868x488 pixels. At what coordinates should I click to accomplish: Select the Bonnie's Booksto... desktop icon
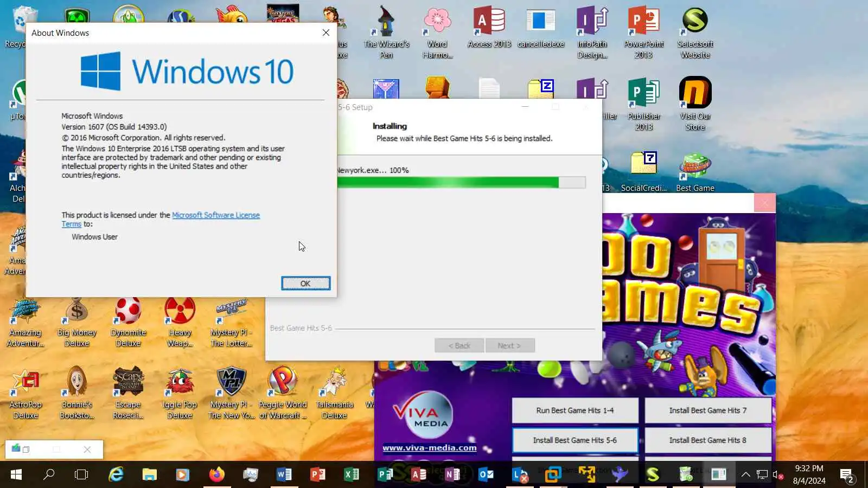point(77,394)
